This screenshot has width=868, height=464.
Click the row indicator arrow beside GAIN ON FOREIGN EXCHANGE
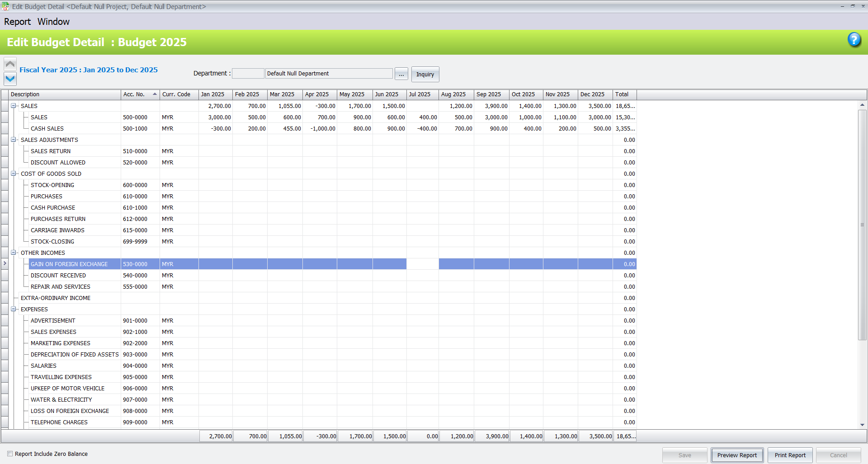pyautogui.click(x=5, y=264)
